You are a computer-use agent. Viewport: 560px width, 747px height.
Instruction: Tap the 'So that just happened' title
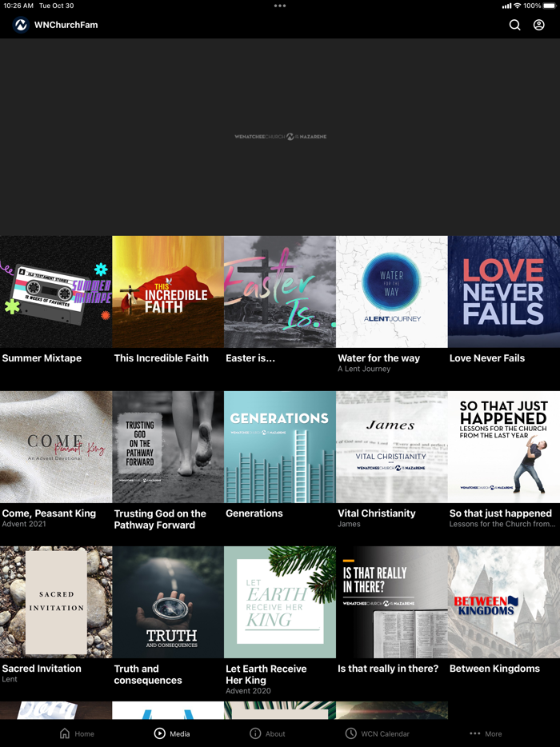point(501,513)
